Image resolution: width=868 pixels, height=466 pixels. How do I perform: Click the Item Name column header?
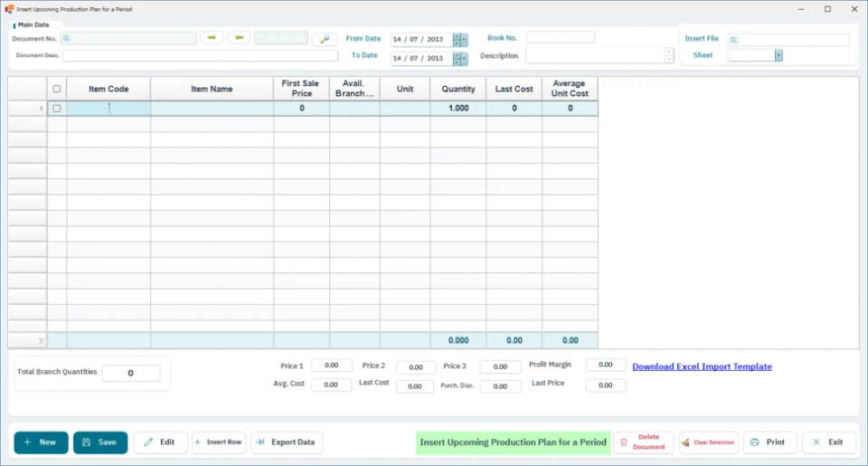pos(212,89)
